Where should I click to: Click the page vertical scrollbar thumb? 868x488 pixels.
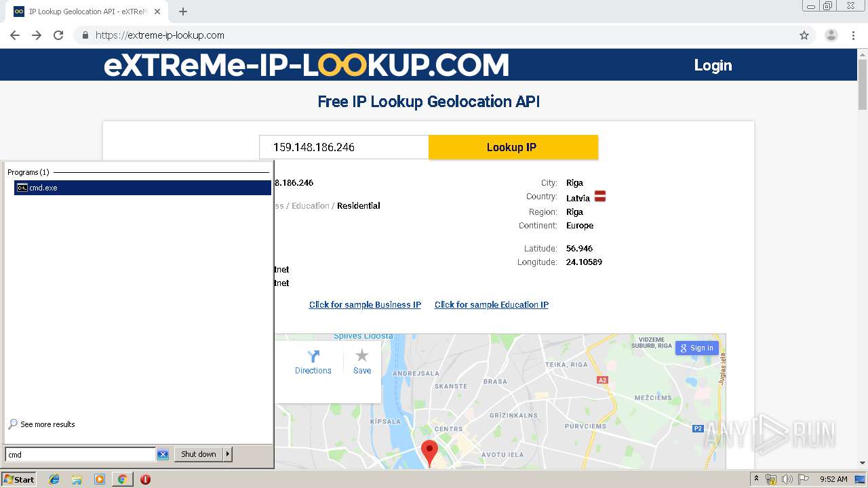pos(863,84)
